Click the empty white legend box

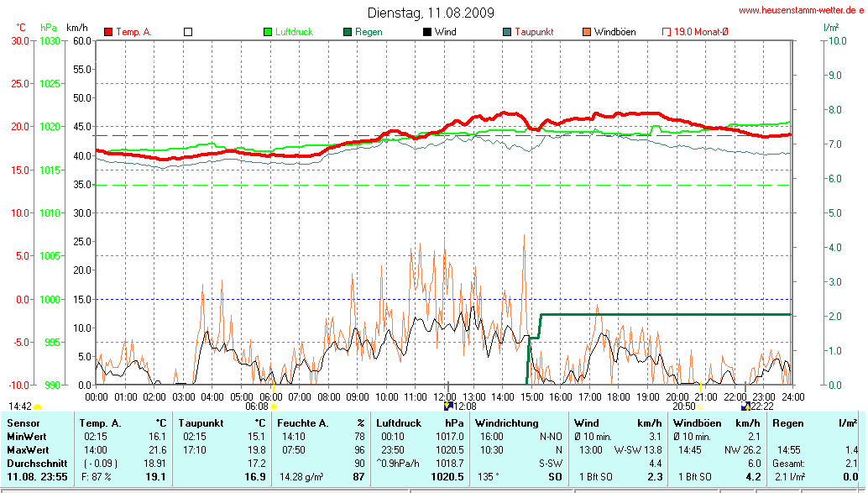point(188,32)
